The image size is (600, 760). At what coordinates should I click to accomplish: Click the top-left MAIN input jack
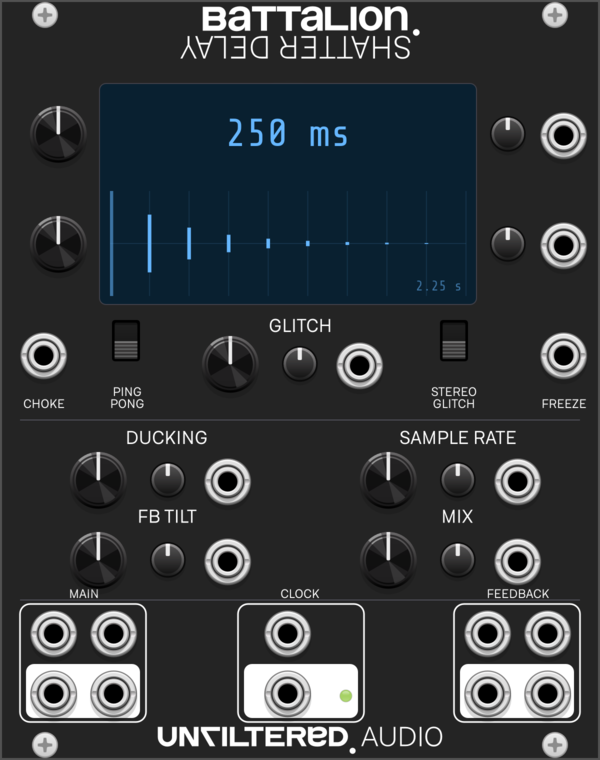click(x=53, y=633)
